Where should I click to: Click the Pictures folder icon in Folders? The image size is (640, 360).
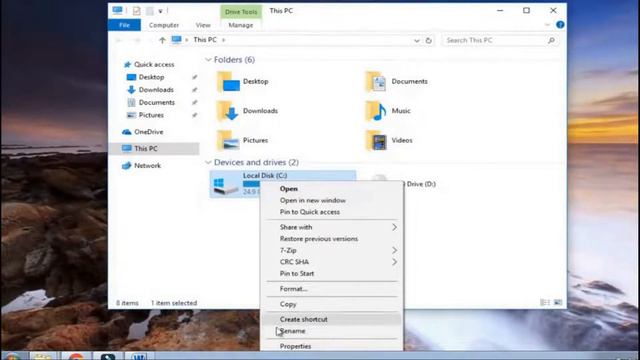point(228,140)
